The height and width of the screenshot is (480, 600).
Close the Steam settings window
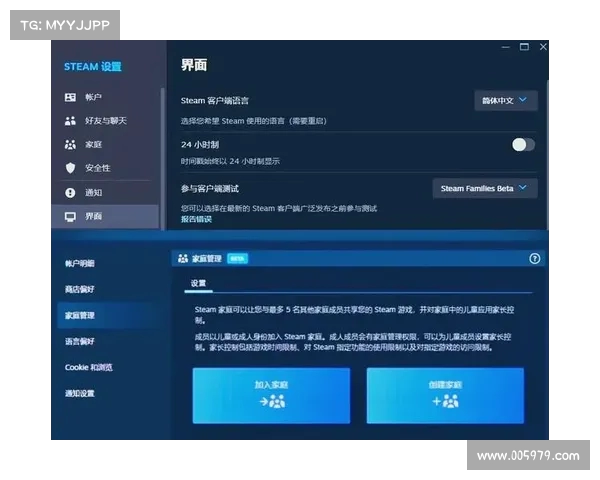[x=543, y=47]
